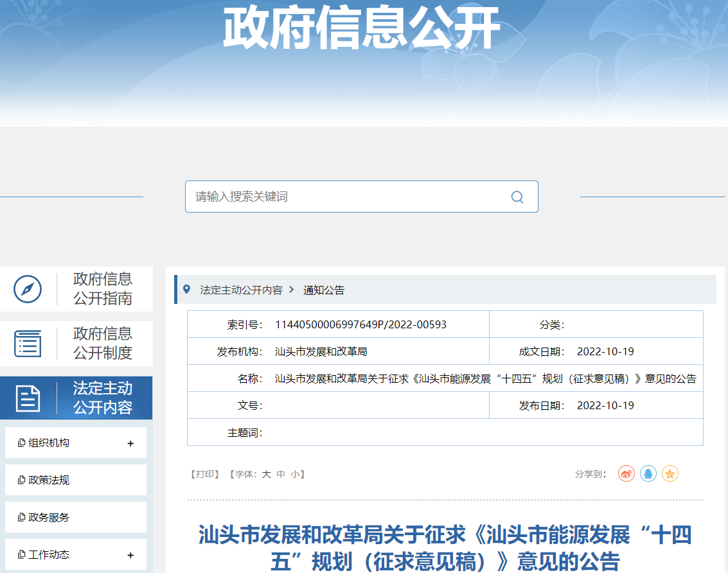Expand the 组织机构 plus sign
This screenshot has height=573, width=728.
coord(130,443)
